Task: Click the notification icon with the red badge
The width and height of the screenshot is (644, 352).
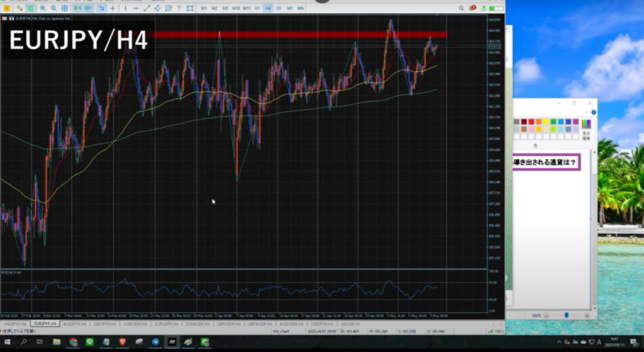Action: pos(472,8)
